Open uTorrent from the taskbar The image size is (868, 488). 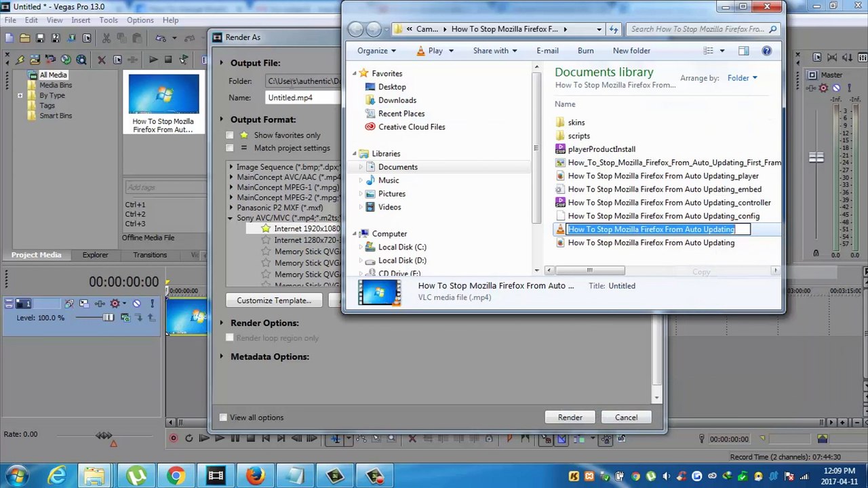pos(136,476)
